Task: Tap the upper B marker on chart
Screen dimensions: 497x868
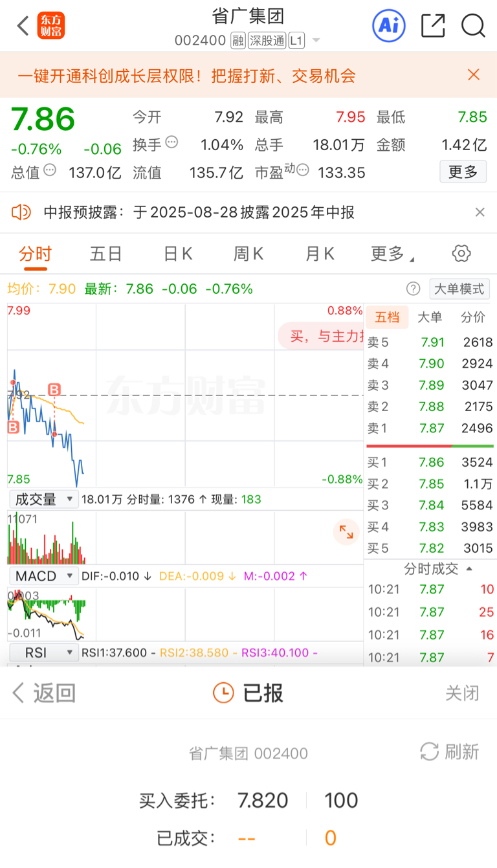Action: 54,389
